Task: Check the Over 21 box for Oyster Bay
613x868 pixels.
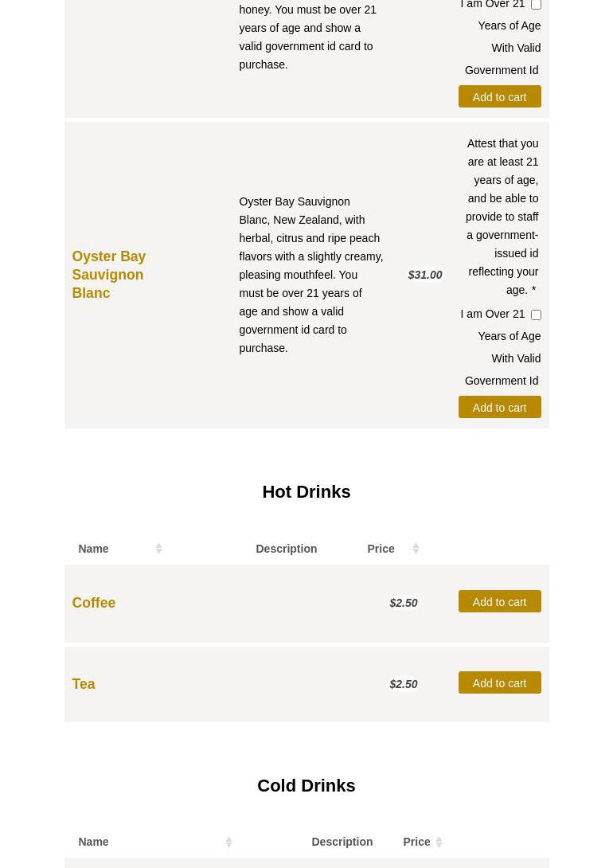Action: (536, 315)
